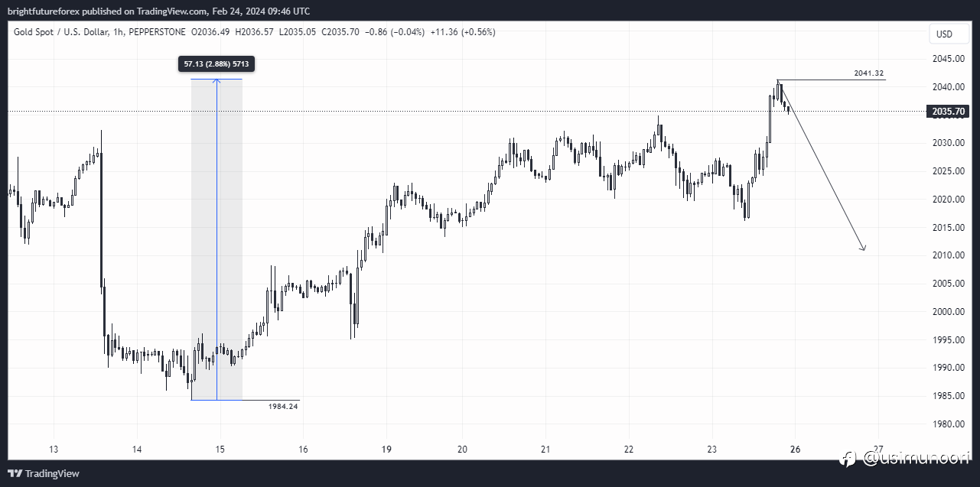This screenshot has width=980, height=487.
Task: Click 1995.00 on the price scale
Action: pos(946,339)
